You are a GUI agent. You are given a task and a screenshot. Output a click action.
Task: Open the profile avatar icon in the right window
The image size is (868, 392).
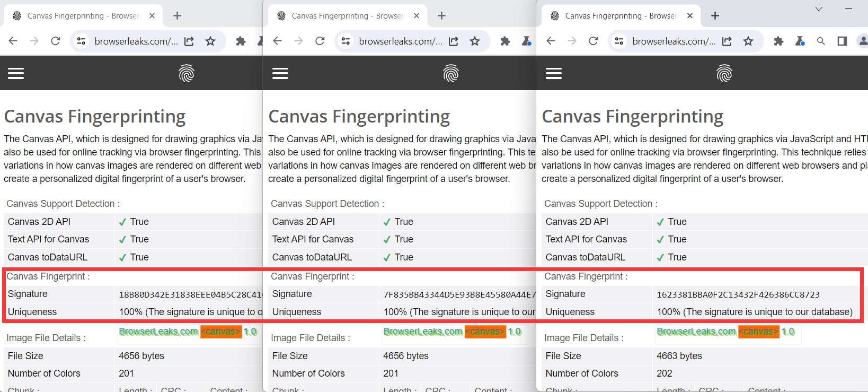tap(862, 41)
